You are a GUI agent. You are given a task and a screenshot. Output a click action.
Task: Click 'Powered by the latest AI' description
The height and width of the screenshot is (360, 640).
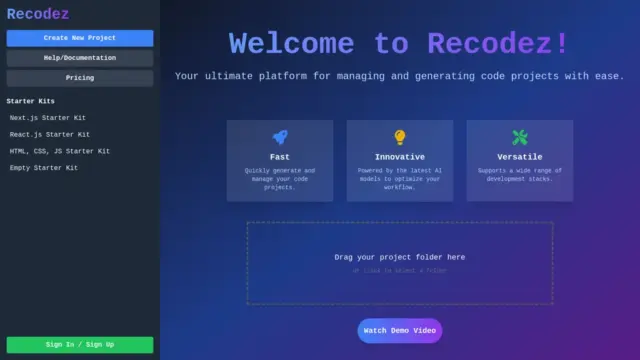(400, 179)
